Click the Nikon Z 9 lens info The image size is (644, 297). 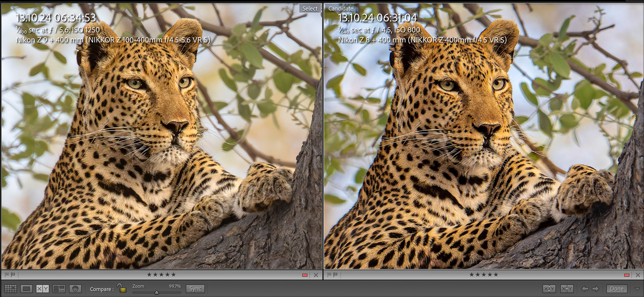pos(113,40)
